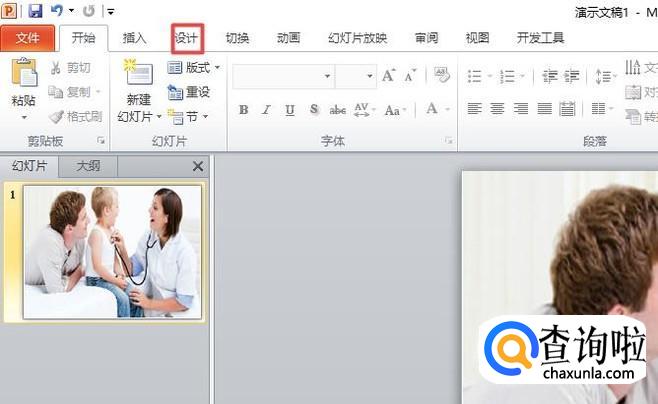Click the Save icon in quick access toolbar
658x404 pixels.
click(x=35, y=11)
